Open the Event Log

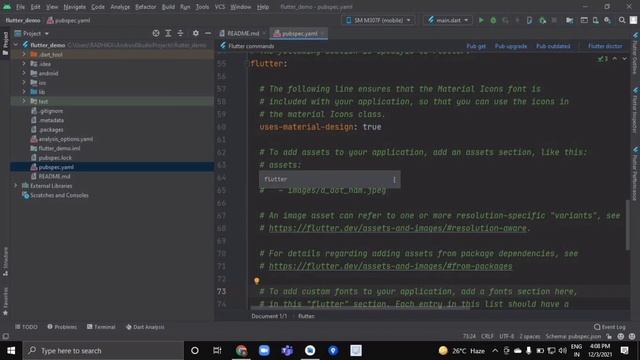(609, 327)
